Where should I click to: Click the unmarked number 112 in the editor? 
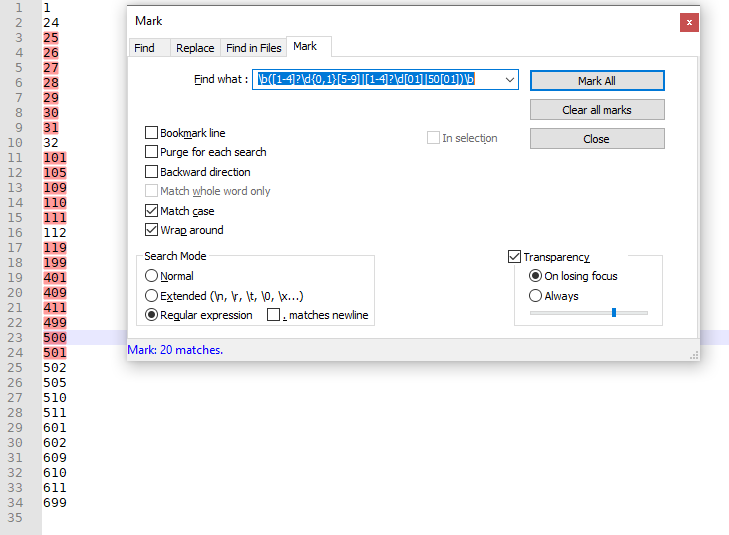pyautogui.click(x=55, y=232)
